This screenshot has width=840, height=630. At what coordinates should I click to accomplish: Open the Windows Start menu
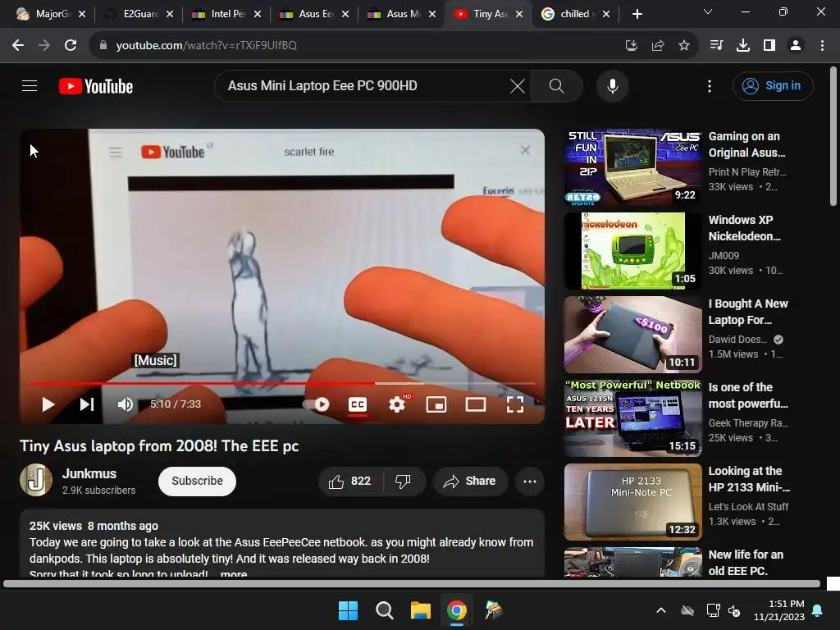(348, 610)
